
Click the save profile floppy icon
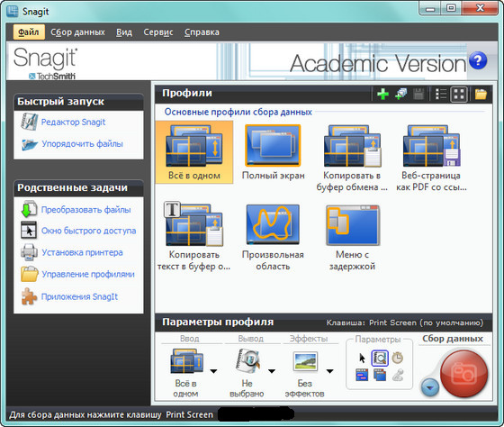tap(418, 95)
